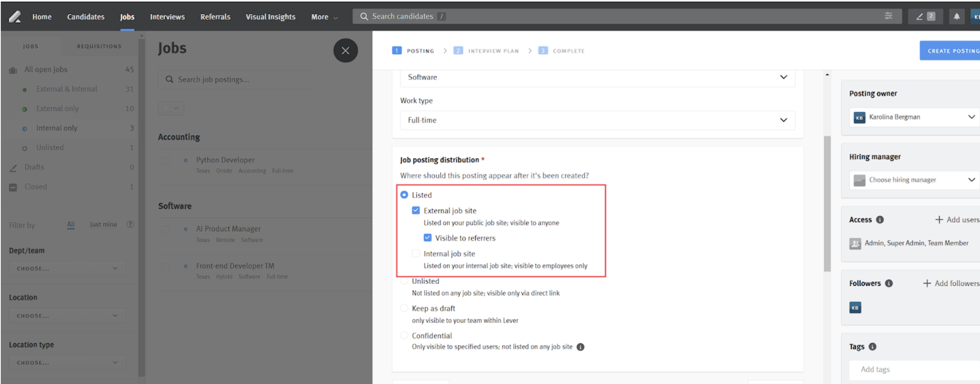Expand the More navigation menu
This screenshot has width=980, height=384.
tap(324, 17)
